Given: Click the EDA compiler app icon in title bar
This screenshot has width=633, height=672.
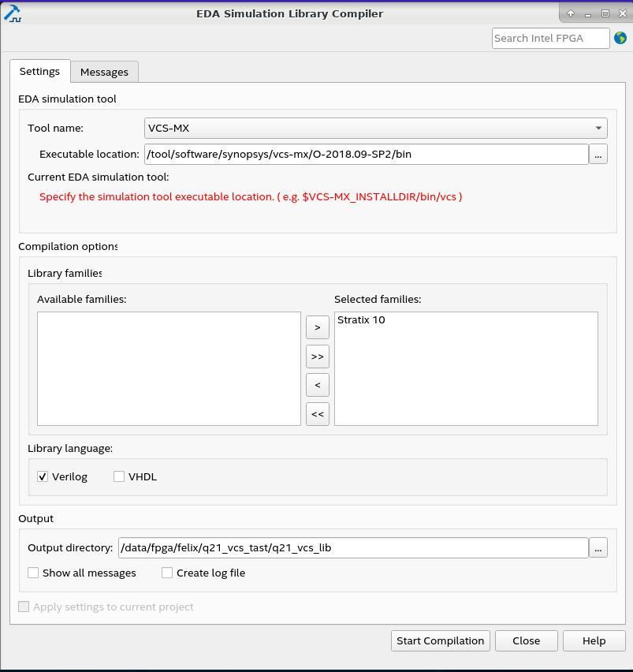Looking at the screenshot, I should point(13,13).
